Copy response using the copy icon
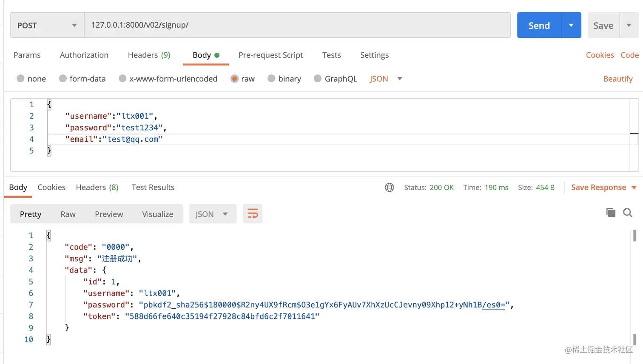 point(611,213)
